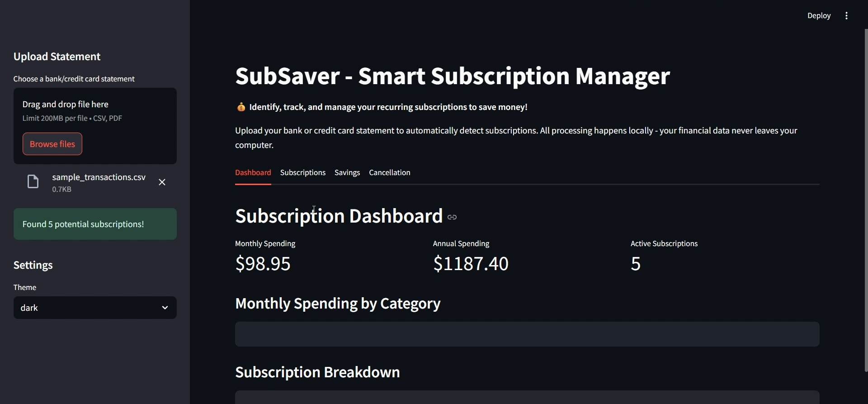
Task: Click Browse files to choose a statement
Action: 52,144
